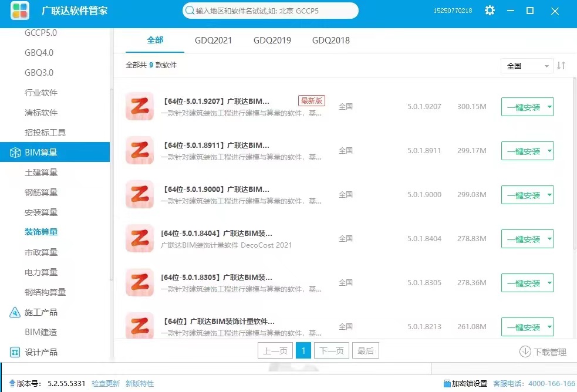577x392 pixels.
Task: Select 钢结构算量 in the sidebar
Action: pyautogui.click(x=45, y=292)
